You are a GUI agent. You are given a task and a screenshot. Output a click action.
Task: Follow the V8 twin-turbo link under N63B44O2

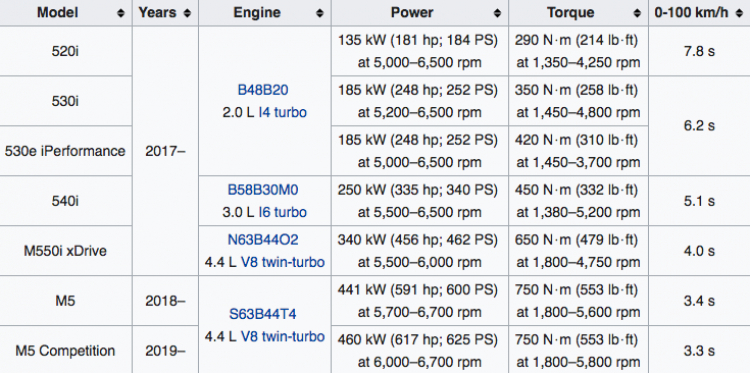(x=282, y=262)
